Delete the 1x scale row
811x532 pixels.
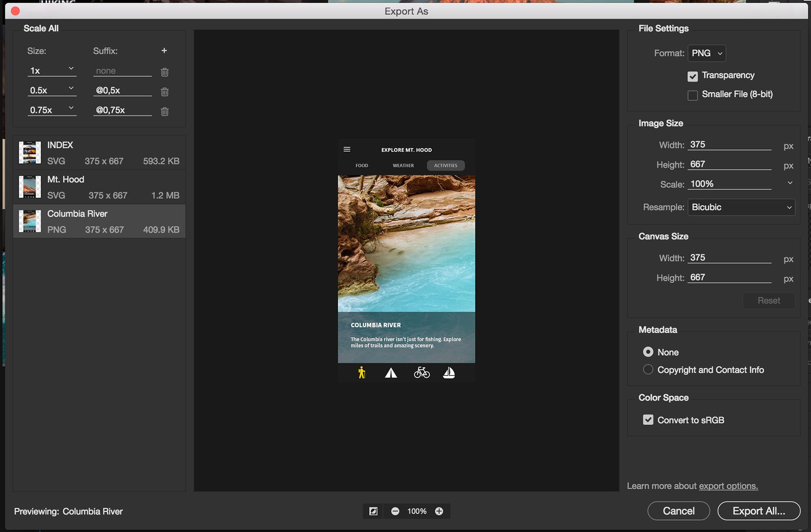click(x=165, y=72)
